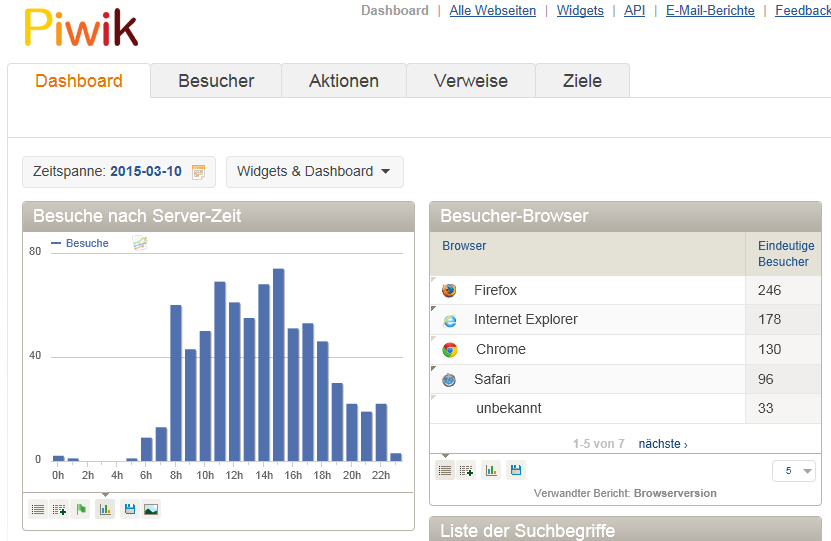Sort by Eindeutige Besucher column header
Screen dimensions: 831x541
tap(786, 254)
